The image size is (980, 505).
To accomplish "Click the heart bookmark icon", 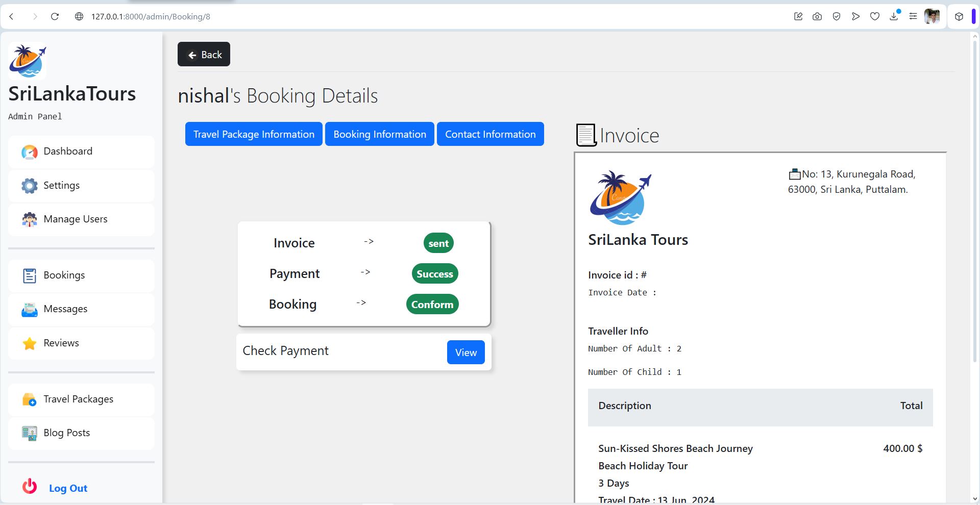I will (875, 16).
